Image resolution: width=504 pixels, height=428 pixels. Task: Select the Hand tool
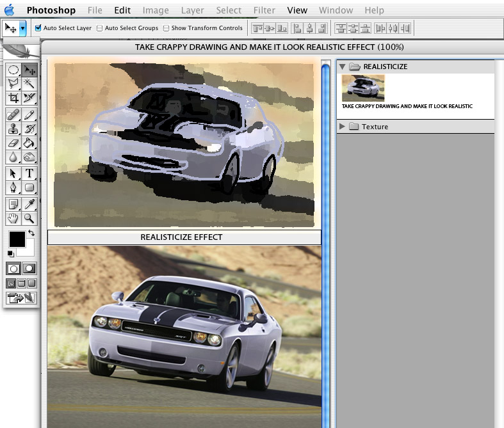[13, 218]
